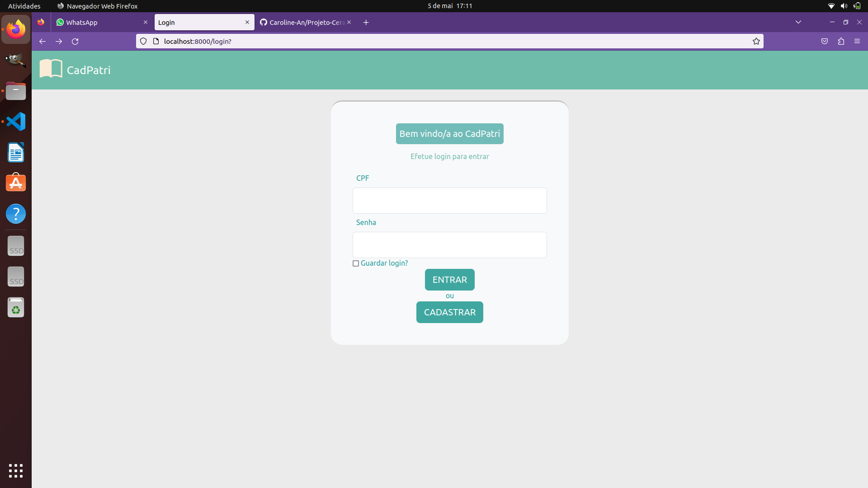The image size is (868, 488).
Task: Open GIMP from the dock
Action: 16,60
